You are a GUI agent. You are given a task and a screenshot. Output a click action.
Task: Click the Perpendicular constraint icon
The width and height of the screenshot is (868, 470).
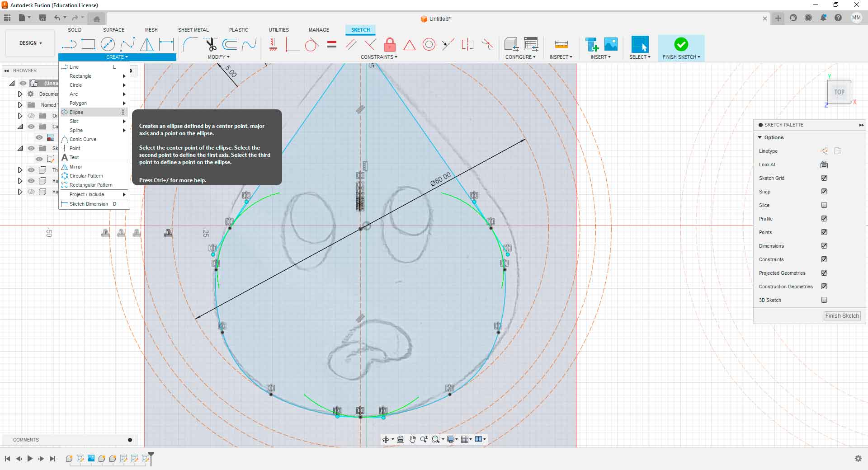(x=370, y=44)
